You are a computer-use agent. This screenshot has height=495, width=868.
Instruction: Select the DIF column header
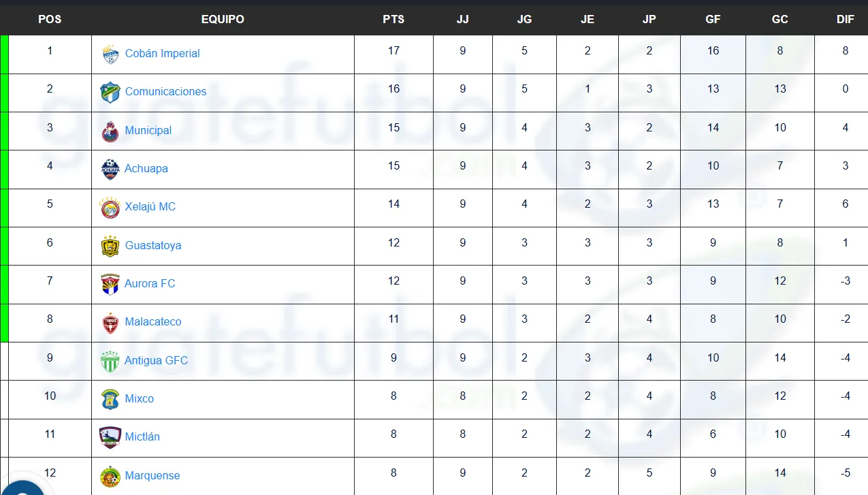tap(845, 19)
